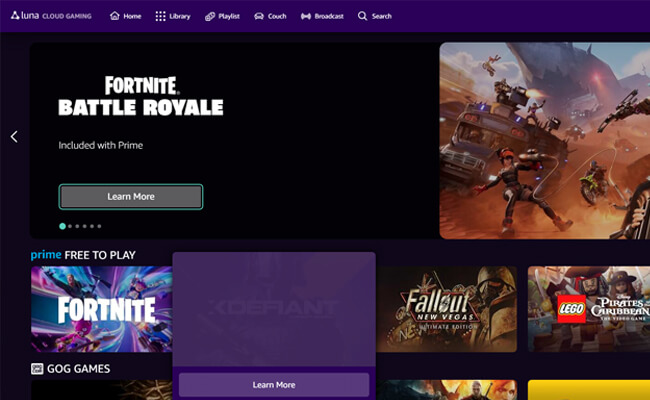This screenshot has height=400, width=650.
Task: Open the Playlist menu label
Action: [229, 16]
